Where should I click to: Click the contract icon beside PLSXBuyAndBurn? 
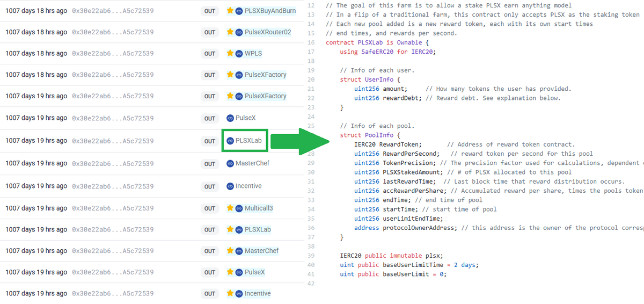click(x=239, y=11)
